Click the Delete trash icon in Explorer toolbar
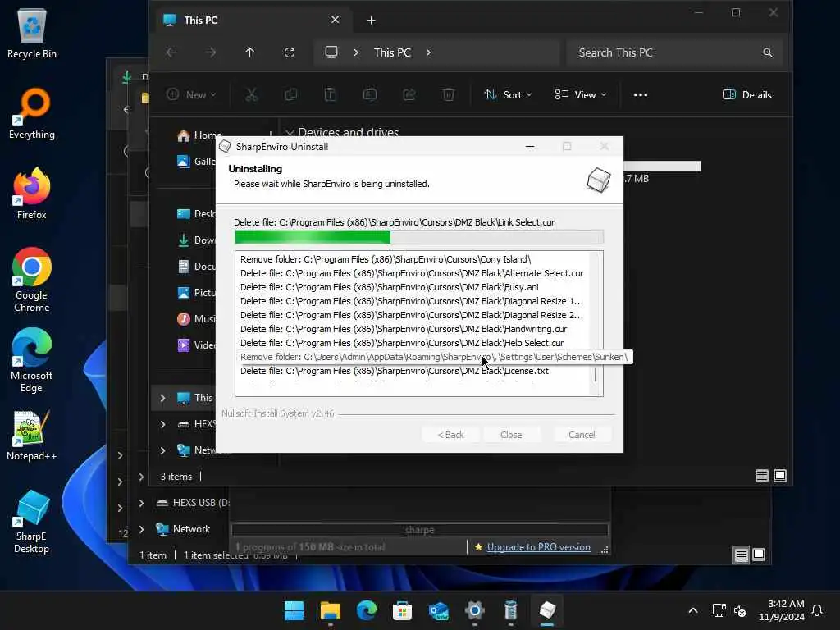Viewport: 840px width, 630px height. tap(449, 95)
